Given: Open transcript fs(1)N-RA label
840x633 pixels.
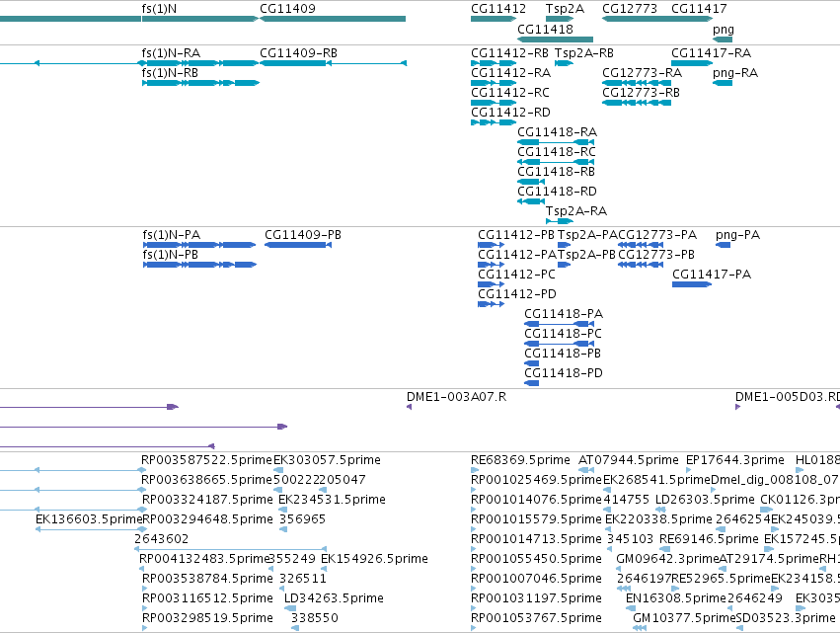Looking at the screenshot, I should click(x=171, y=53).
